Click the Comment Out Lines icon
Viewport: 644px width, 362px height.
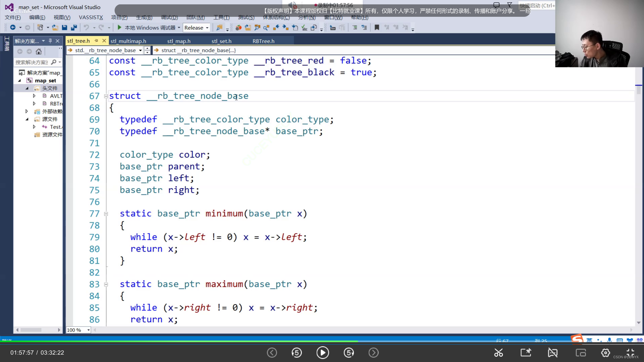(x=355, y=28)
